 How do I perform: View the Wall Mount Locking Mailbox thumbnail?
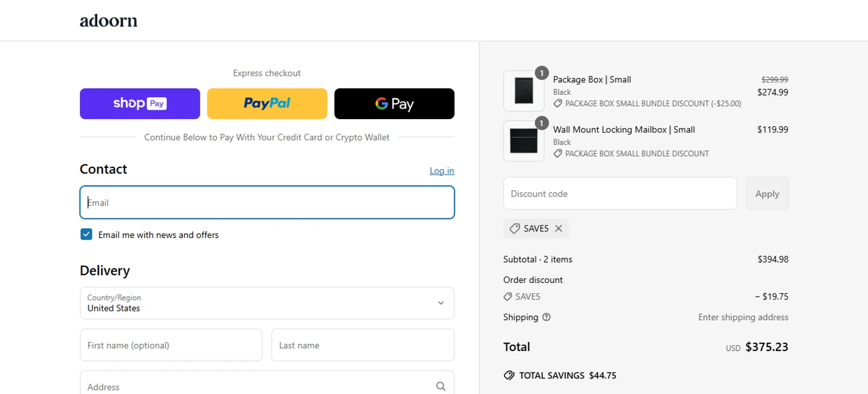524,141
